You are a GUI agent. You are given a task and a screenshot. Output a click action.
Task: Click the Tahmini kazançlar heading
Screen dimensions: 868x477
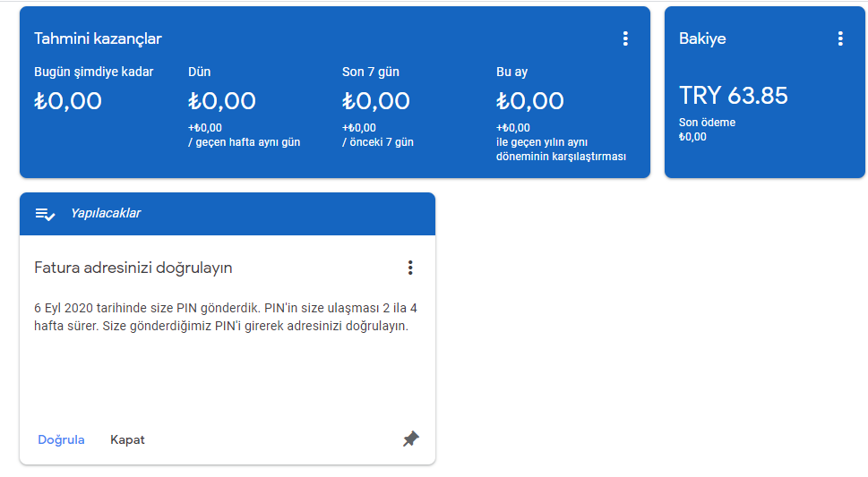pos(98,38)
